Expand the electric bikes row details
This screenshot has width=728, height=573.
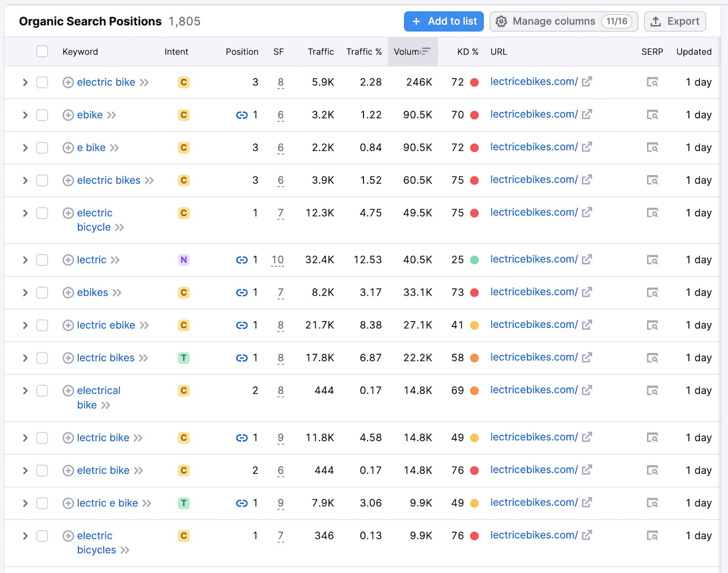(25, 181)
